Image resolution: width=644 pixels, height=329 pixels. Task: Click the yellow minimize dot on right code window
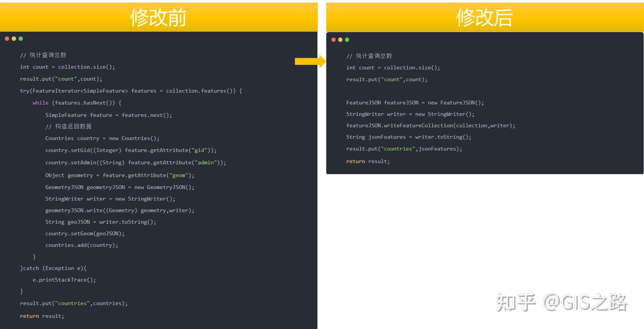coord(340,40)
